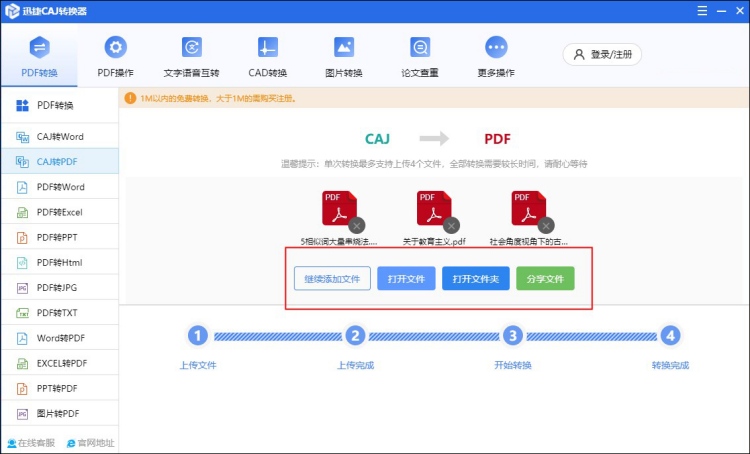Click the 1M以内的免费转换 notice text

pyautogui.click(x=219, y=99)
